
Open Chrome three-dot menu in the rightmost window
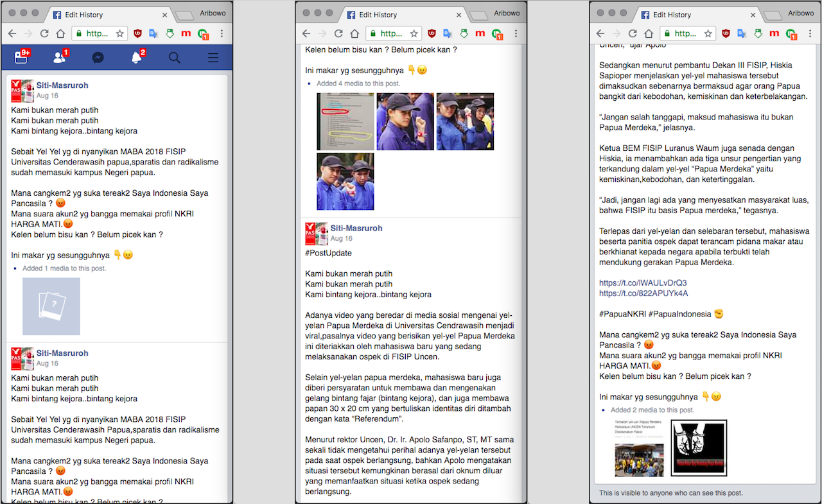point(810,33)
